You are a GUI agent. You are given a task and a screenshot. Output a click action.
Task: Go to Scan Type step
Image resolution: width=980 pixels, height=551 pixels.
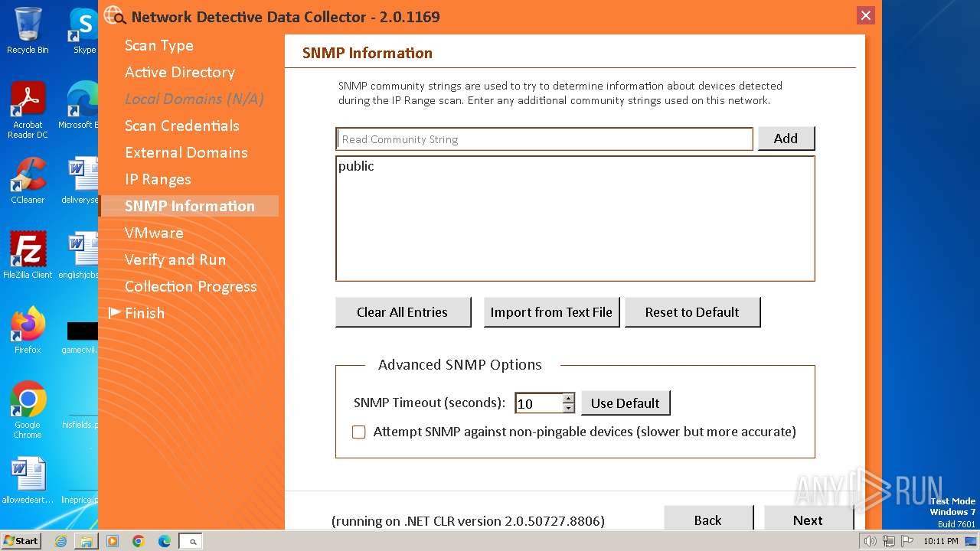point(159,45)
